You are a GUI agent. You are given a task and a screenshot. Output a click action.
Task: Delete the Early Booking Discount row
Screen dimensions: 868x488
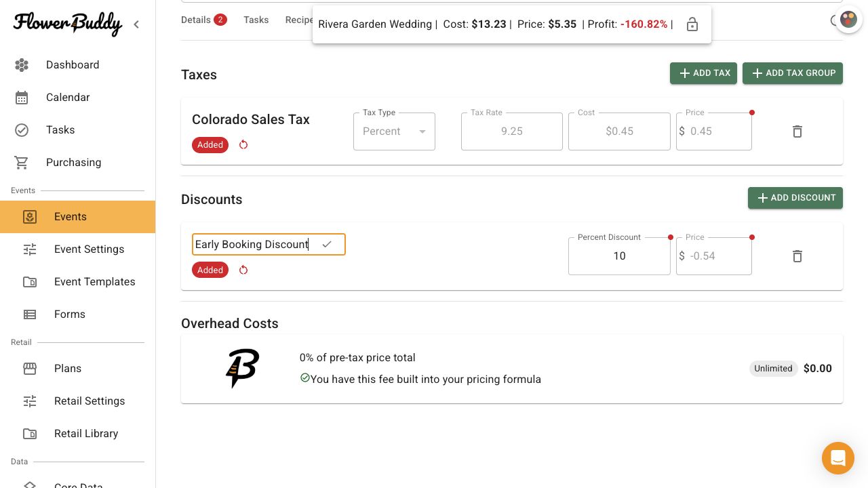tap(797, 256)
